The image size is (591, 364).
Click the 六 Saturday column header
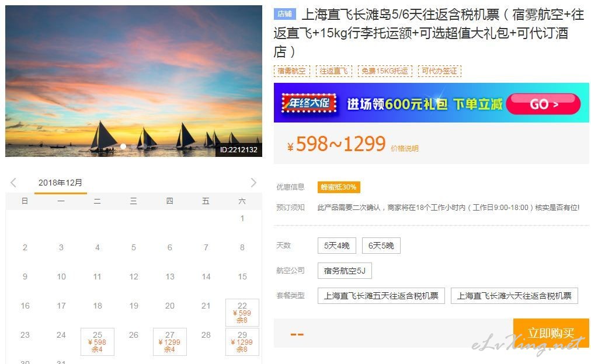[x=242, y=201]
